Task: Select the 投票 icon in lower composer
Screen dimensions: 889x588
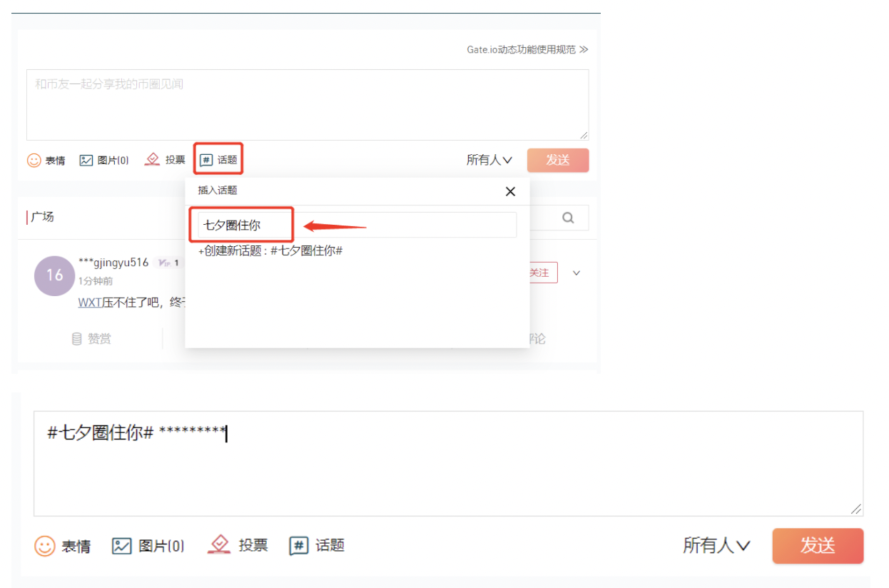Action: coord(219,545)
